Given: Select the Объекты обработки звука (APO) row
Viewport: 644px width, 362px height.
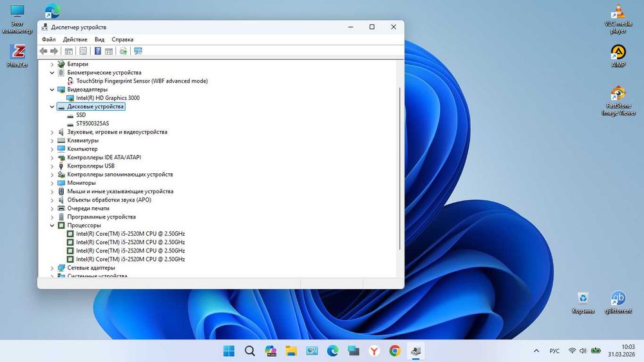Looking at the screenshot, I should click(109, 200).
